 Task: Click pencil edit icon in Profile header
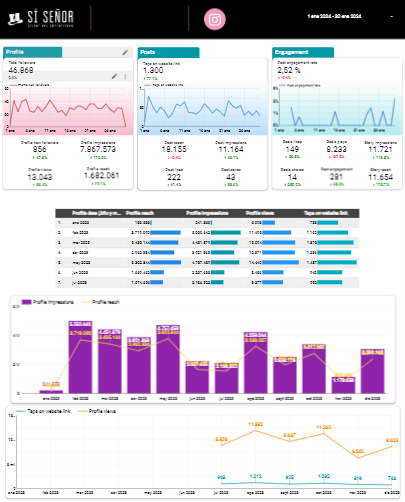tap(125, 52)
